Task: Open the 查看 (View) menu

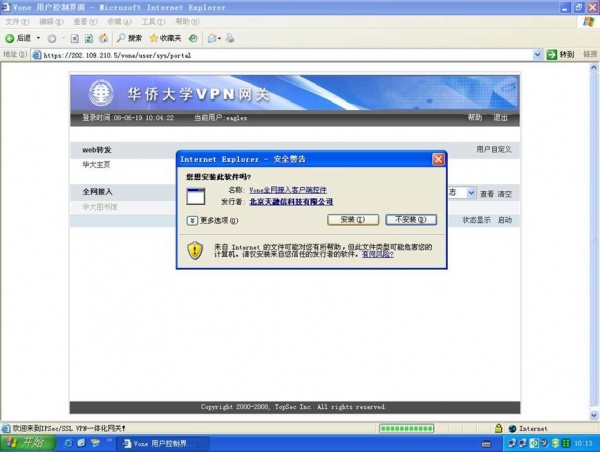Action: (x=85, y=22)
